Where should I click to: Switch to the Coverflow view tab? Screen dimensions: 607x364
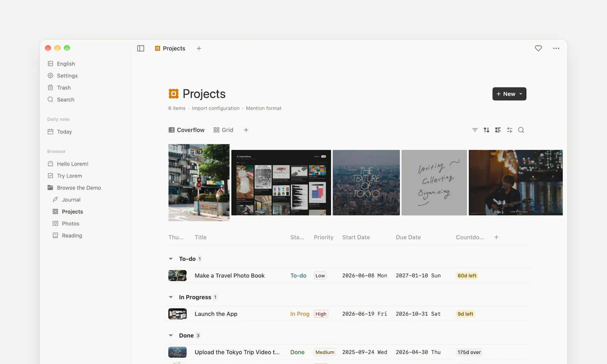coord(187,130)
